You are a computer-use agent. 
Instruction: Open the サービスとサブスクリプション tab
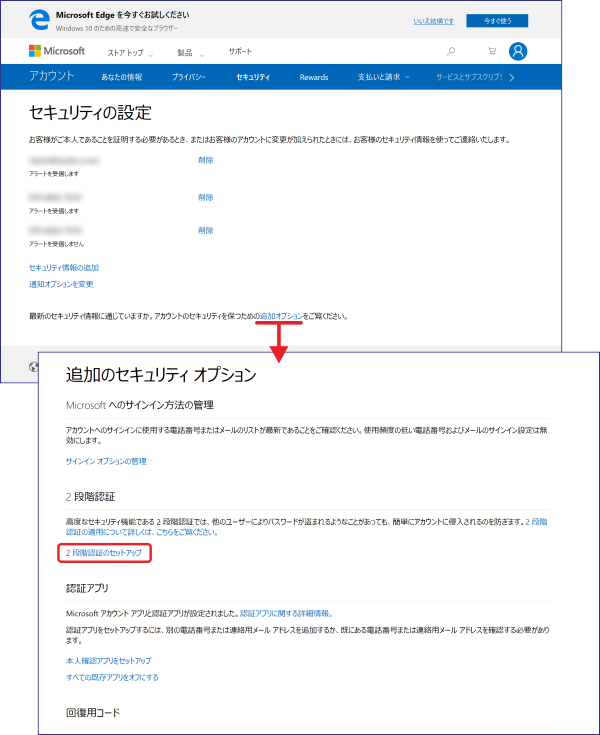469,77
